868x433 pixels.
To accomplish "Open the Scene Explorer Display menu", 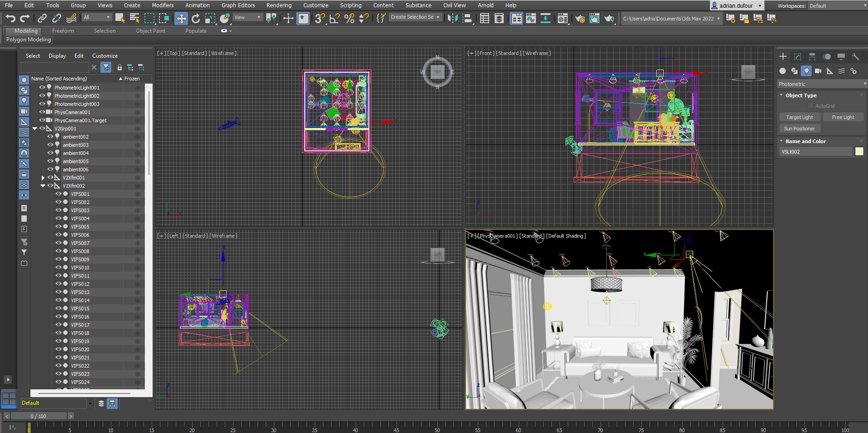I will click(57, 56).
